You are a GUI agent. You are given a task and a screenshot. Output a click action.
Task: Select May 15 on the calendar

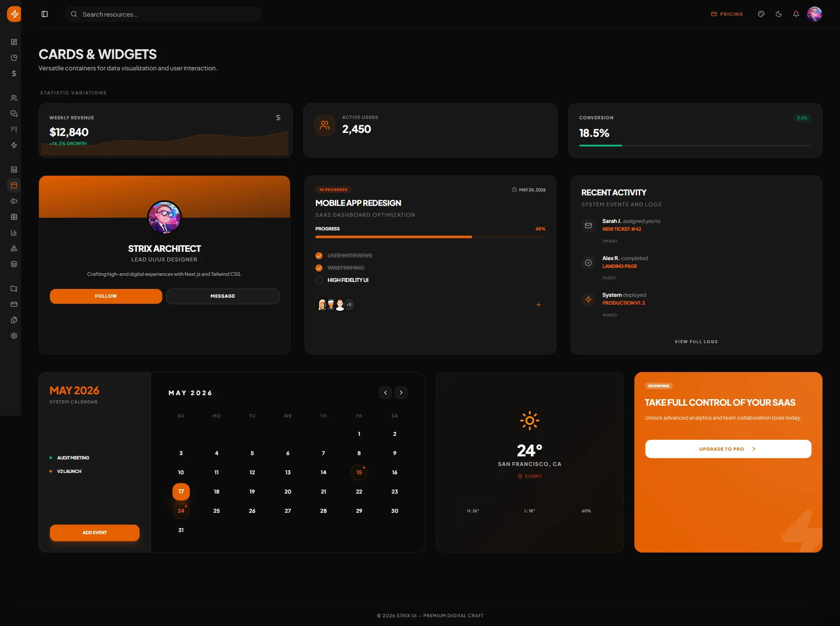pyautogui.click(x=359, y=473)
